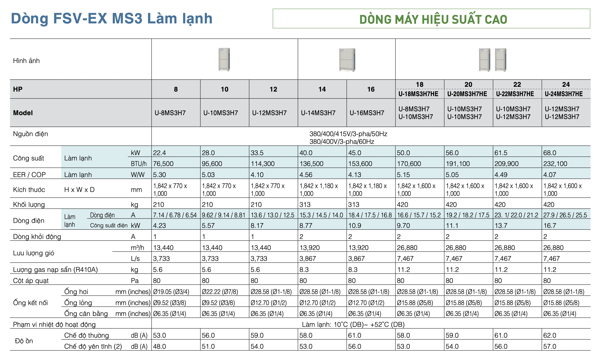Click cooling capacity value 68.0 kW
Image resolution: width=596 pixels, height=364 pixels.
pyautogui.click(x=550, y=153)
